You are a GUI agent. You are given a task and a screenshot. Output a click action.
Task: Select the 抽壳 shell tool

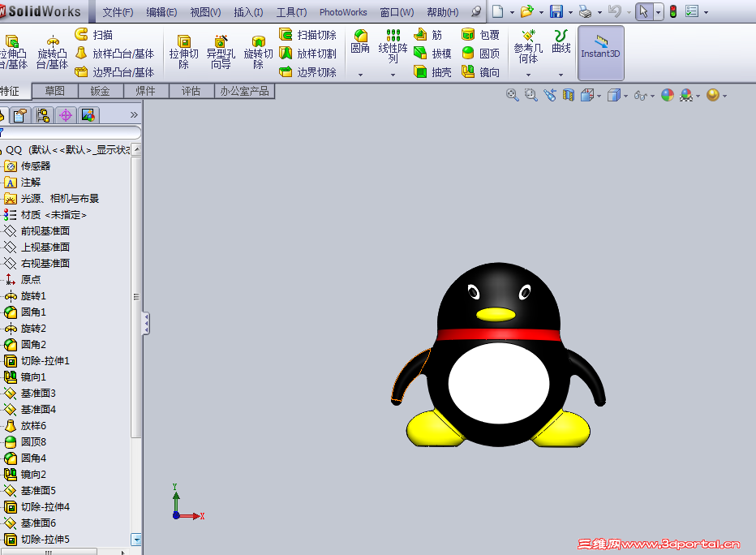click(432, 72)
